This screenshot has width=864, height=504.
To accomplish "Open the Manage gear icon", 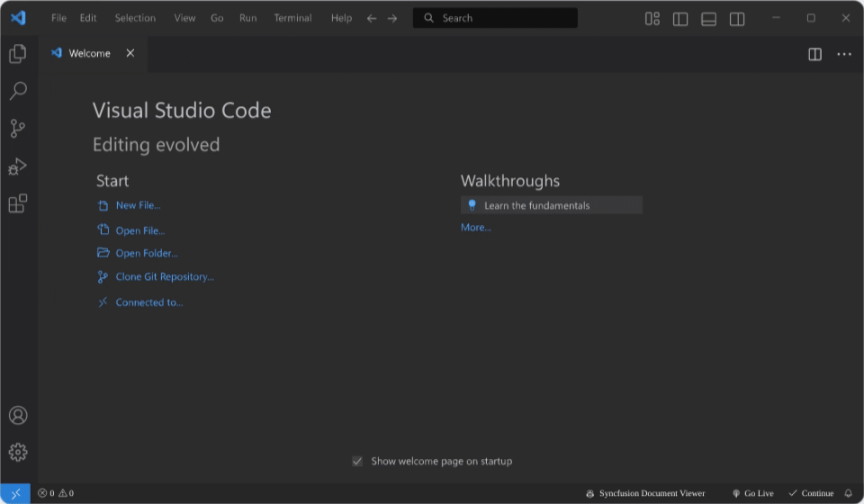I will [x=18, y=452].
